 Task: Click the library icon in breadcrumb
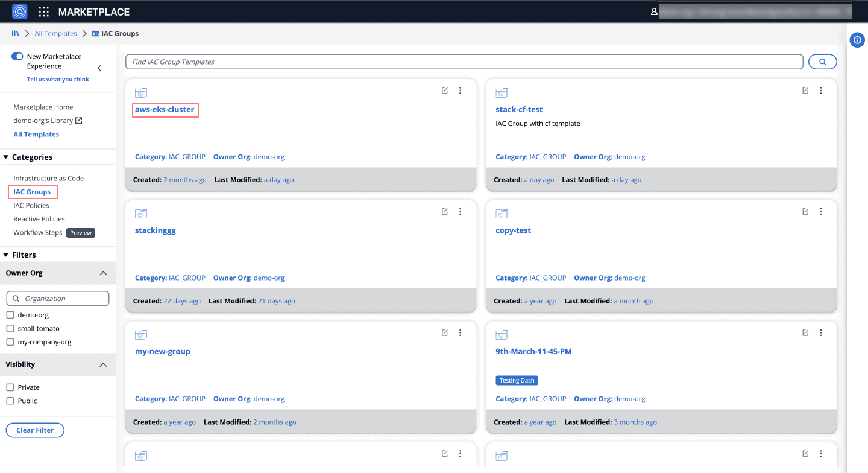coord(16,33)
